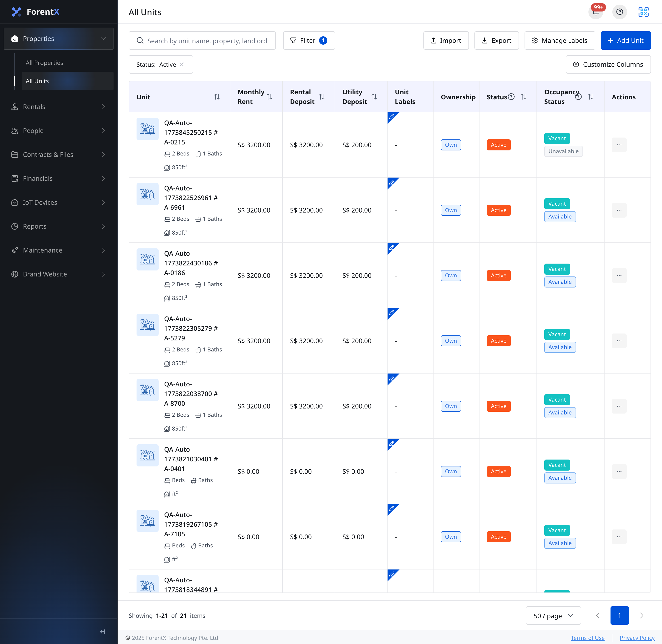Open the notifications bell icon
The width and height of the screenshot is (662, 644).
click(596, 12)
